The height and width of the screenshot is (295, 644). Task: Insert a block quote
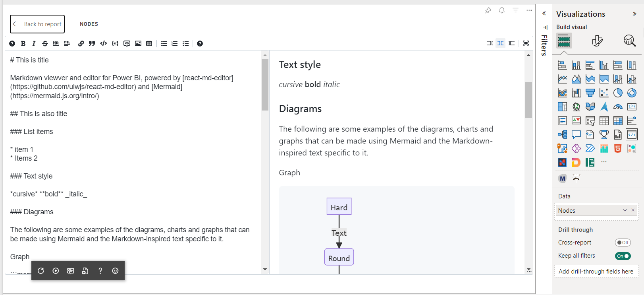tap(92, 44)
